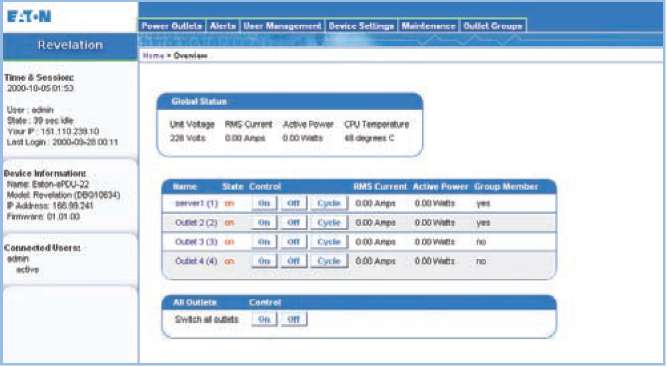Image resolution: width=667 pixels, height=367 pixels.
Task: Switch to Outlet Groups tab
Action: click(493, 26)
